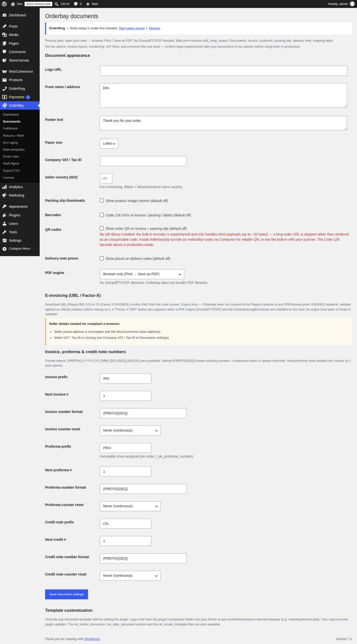Click the OrderRing icon in sidebar
Viewport: 357px width, 644px height.
[5, 89]
